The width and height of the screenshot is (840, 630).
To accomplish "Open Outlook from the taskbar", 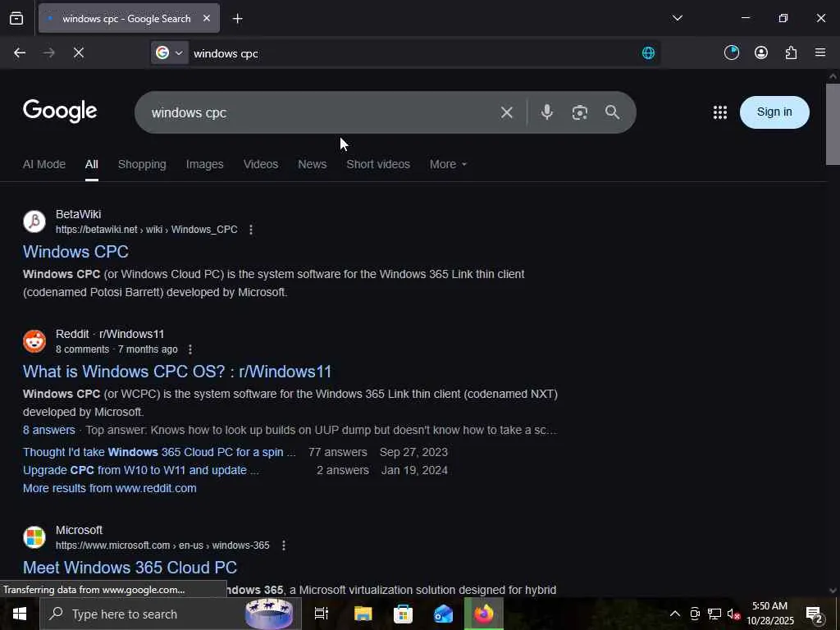I will click(443, 614).
